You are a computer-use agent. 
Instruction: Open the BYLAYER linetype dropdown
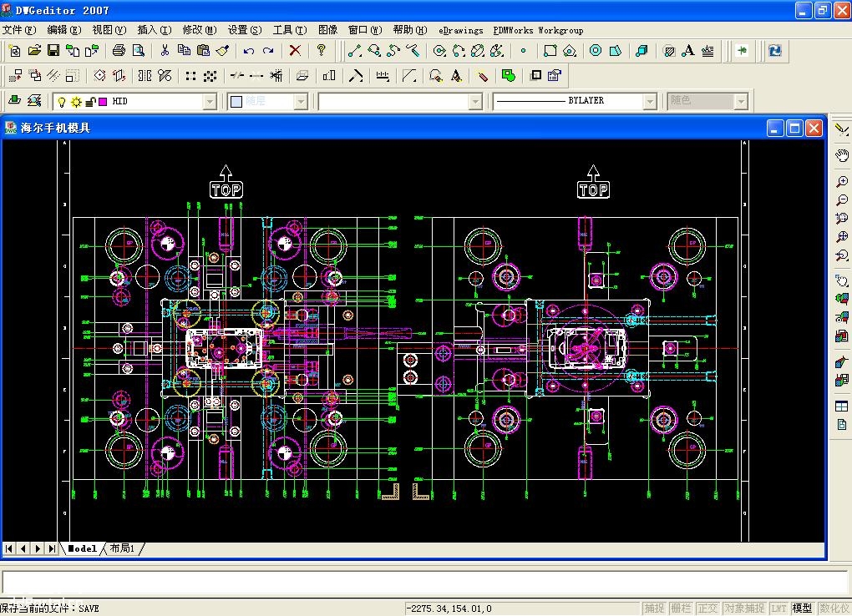click(650, 102)
